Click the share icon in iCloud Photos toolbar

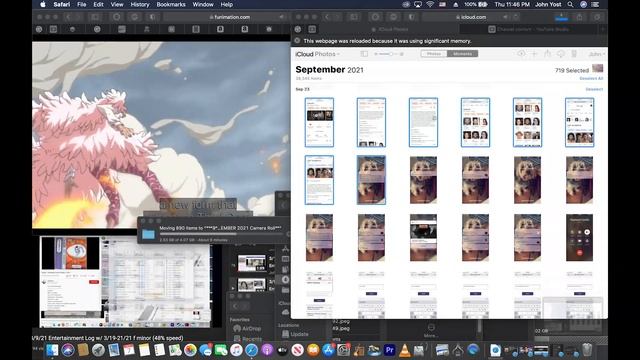click(x=548, y=54)
